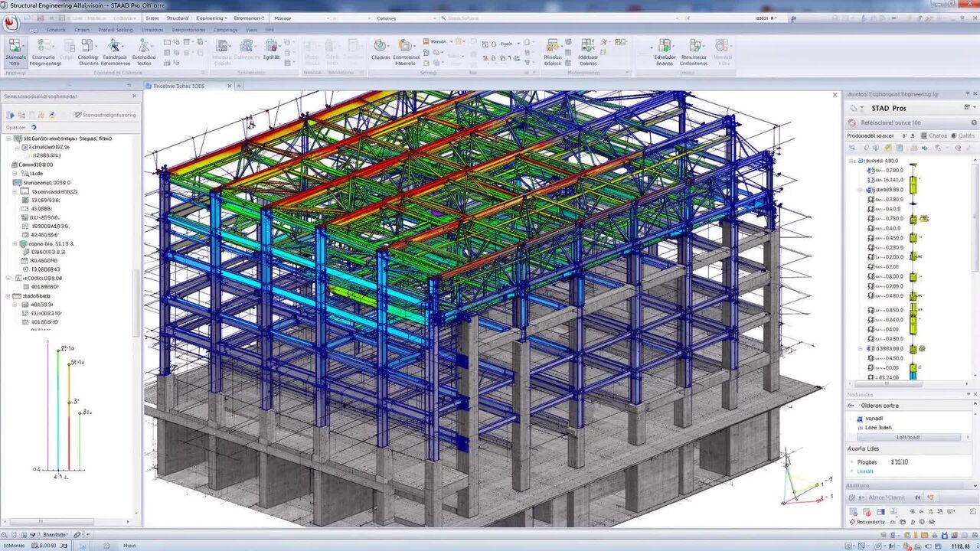Select the Lbde item in left tree

(36, 174)
